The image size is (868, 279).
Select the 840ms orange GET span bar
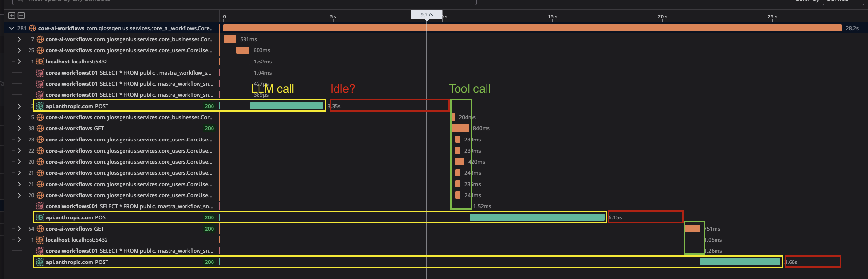(460, 128)
